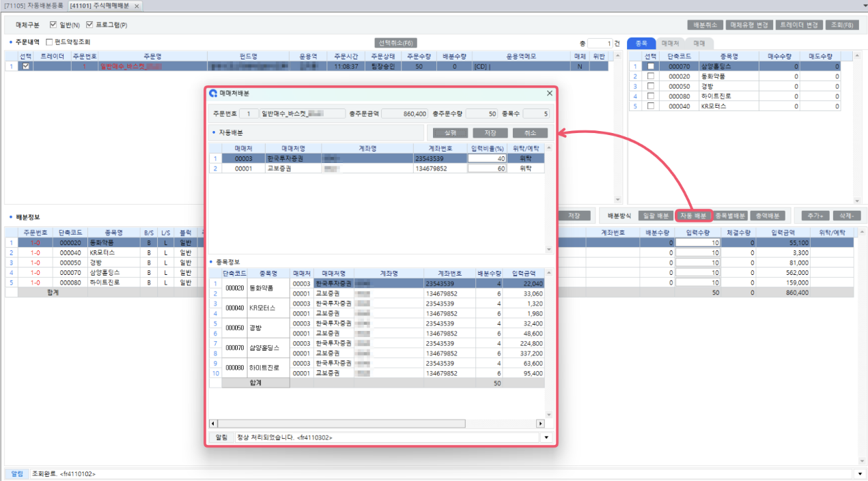Image resolution: width=868 pixels, height=481 pixels.
Task: Close the 매매처배분 dialog with X
Action: [x=549, y=93]
